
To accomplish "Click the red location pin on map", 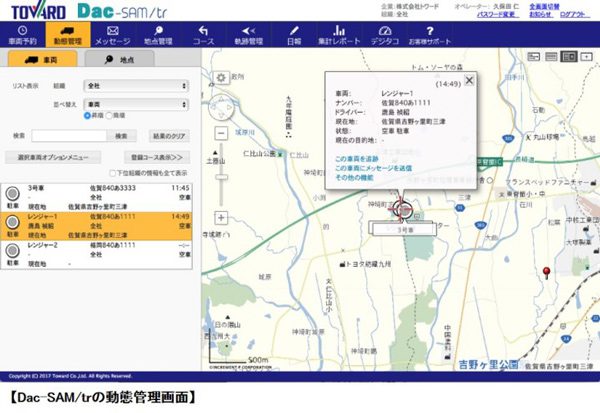I will [x=547, y=273].
